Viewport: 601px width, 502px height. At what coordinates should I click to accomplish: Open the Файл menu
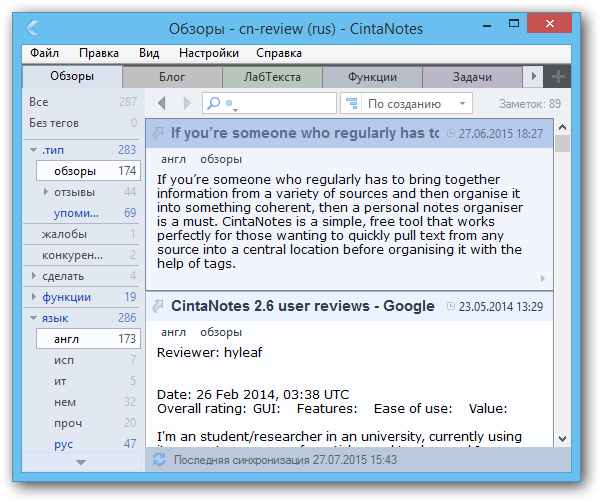44,53
